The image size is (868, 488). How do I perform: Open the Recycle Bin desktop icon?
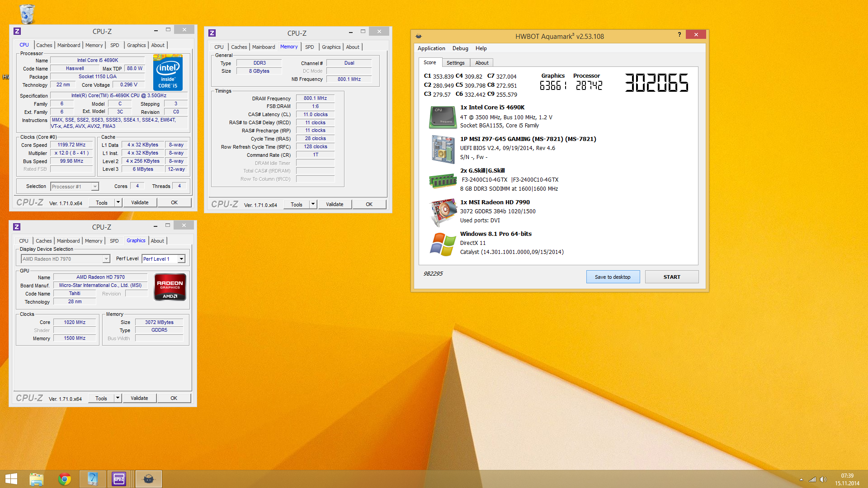27,14
